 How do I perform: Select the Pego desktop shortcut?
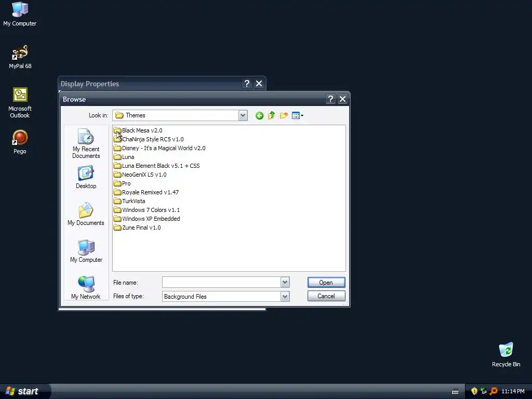tap(20, 142)
